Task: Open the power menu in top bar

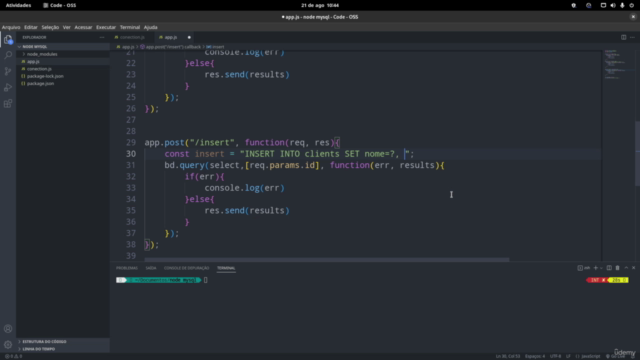Action: pyautogui.click(x=631, y=5)
